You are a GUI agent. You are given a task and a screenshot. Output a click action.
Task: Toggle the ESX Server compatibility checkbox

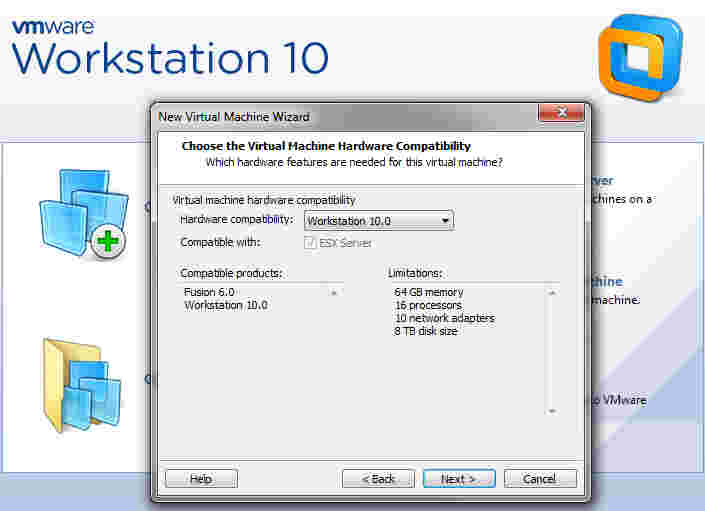(x=310, y=243)
